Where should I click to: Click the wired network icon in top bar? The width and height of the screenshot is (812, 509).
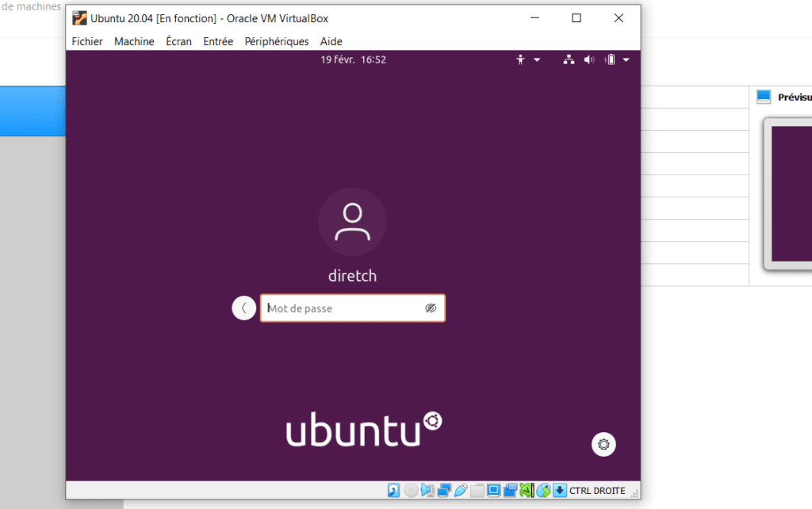point(569,59)
